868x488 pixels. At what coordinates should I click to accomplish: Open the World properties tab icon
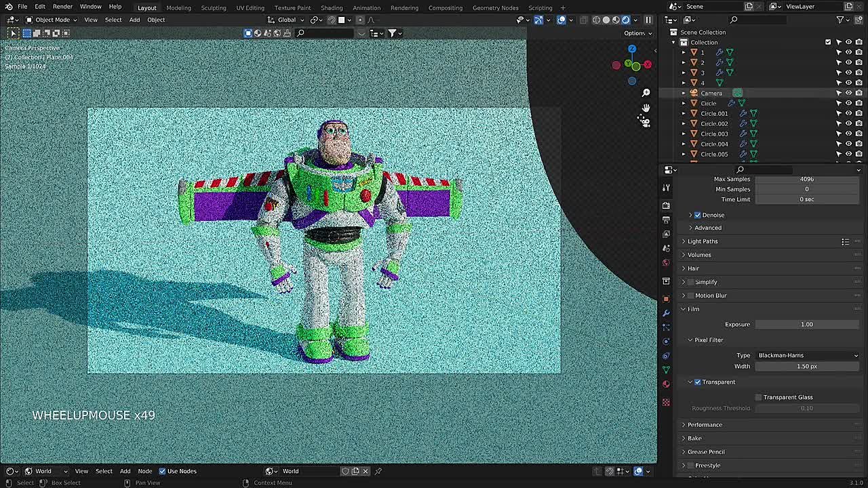(666, 262)
